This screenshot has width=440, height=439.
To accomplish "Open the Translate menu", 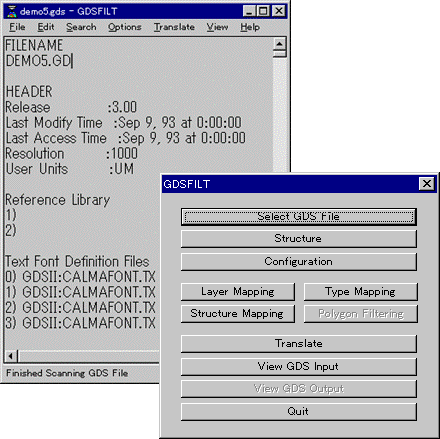I will [x=174, y=27].
